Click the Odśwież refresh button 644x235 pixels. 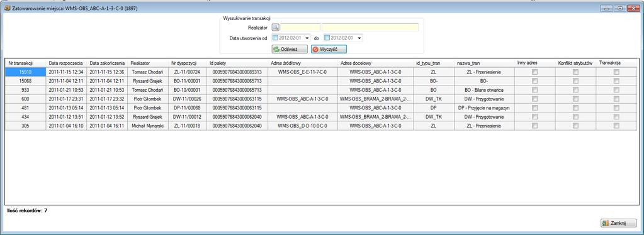pos(290,49)
